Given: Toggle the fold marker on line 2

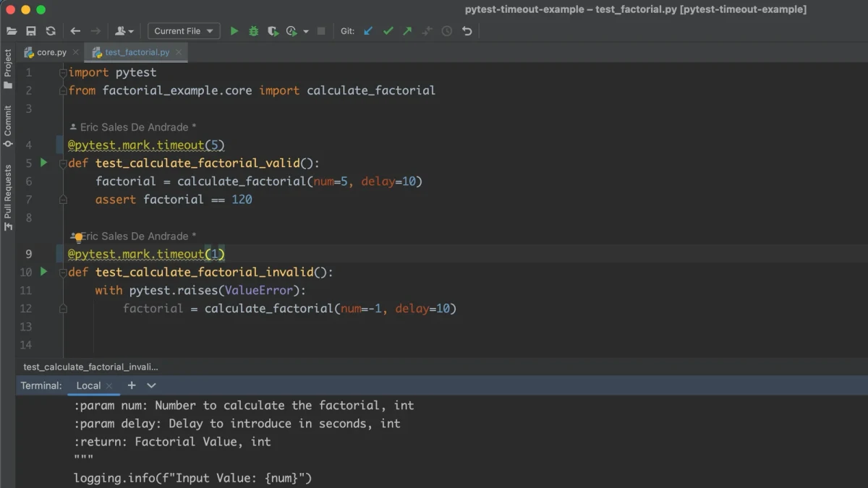Looking at the screenshot, I should pyautogui.click(x=63, y=90).
